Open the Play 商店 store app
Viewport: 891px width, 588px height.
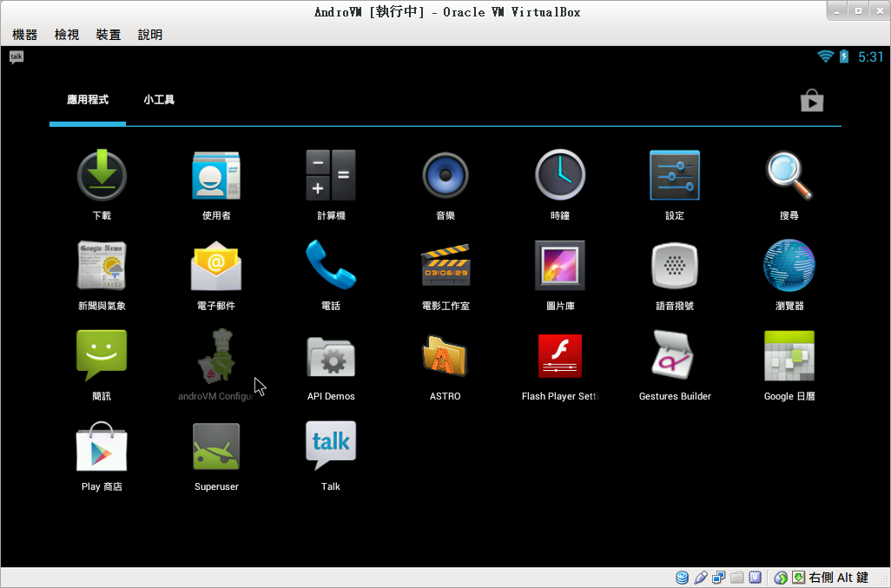(x=102, y=456)
